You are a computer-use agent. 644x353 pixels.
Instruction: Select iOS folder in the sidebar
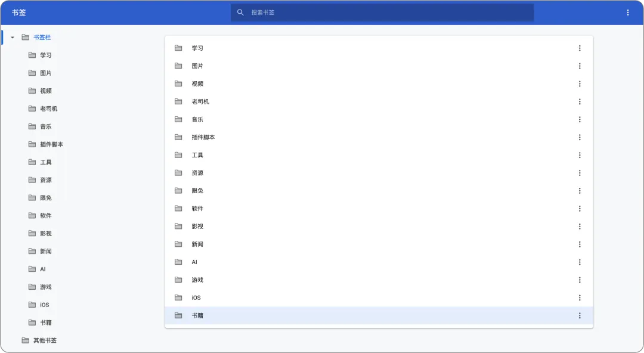(x=44, y=305)
